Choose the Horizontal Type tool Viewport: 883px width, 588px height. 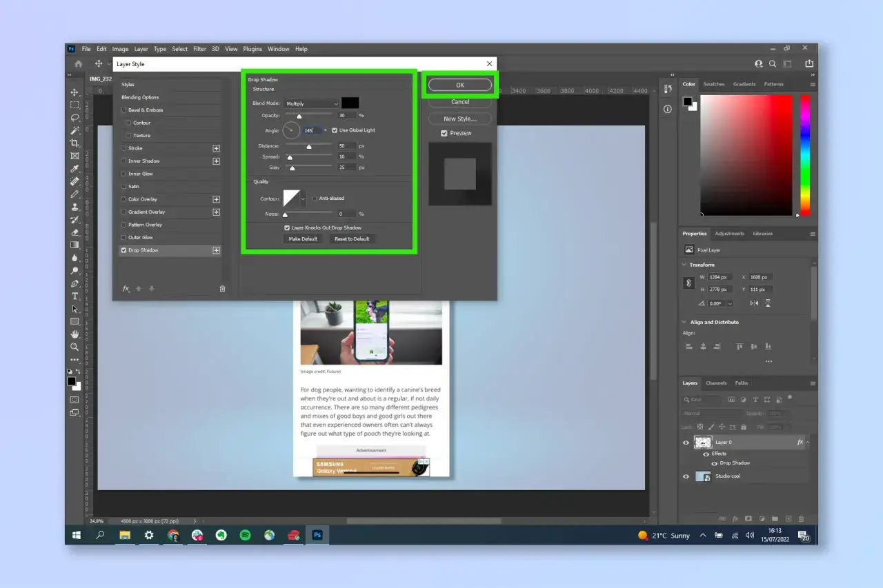74,296
